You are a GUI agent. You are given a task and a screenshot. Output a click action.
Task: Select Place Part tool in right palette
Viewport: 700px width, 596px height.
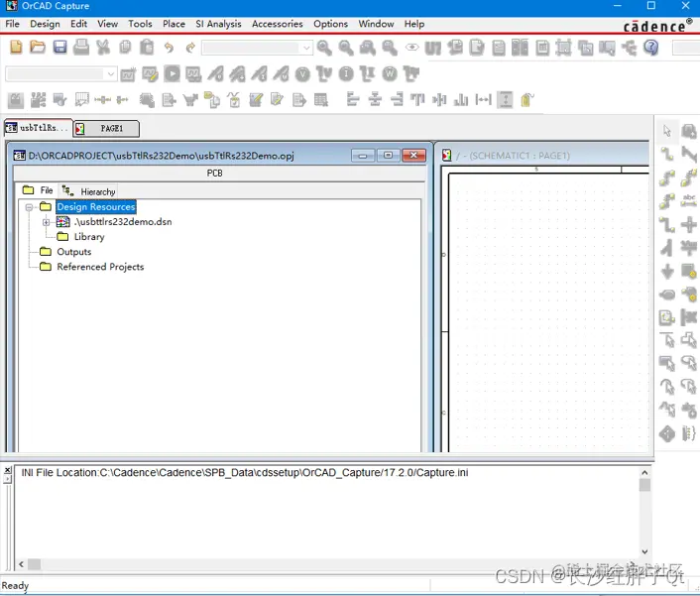[689, 131]
